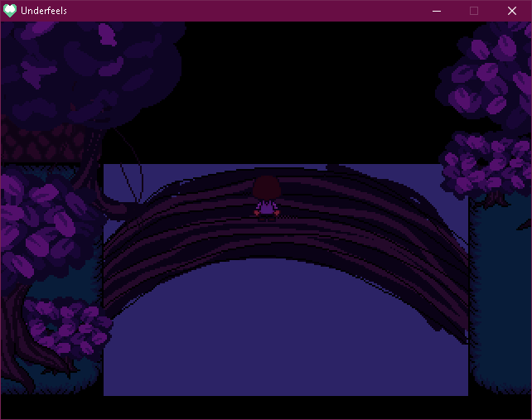Click the Underfeels window title text

44,11
